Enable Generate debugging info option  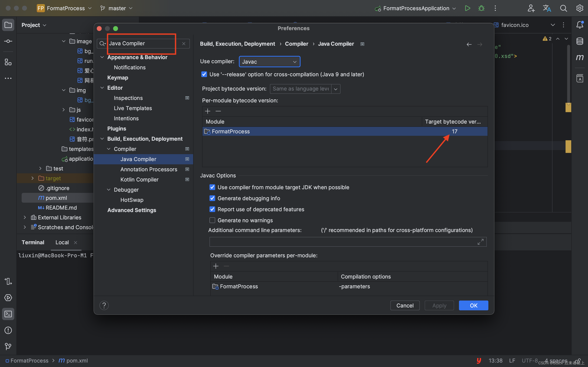[x=212, y=198]
